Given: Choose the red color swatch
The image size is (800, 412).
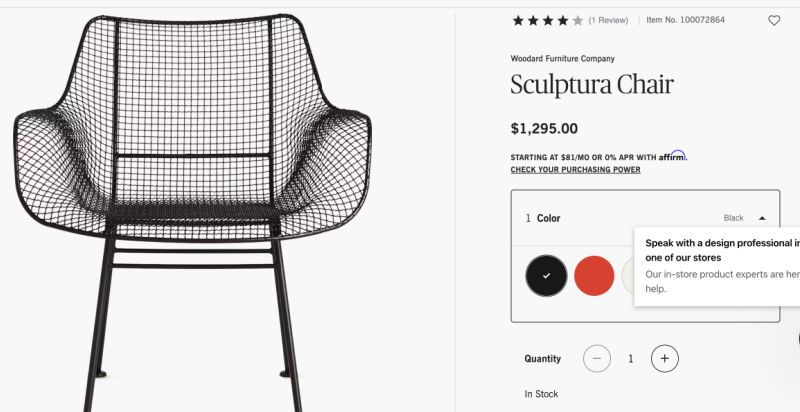Looking at the screenshot, I should click(594, 275).
